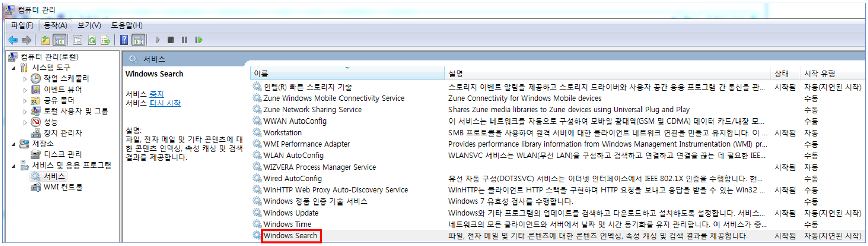Click the 상태 column header
This screenshot has width=868, height=246.
(x=785, y=74)
